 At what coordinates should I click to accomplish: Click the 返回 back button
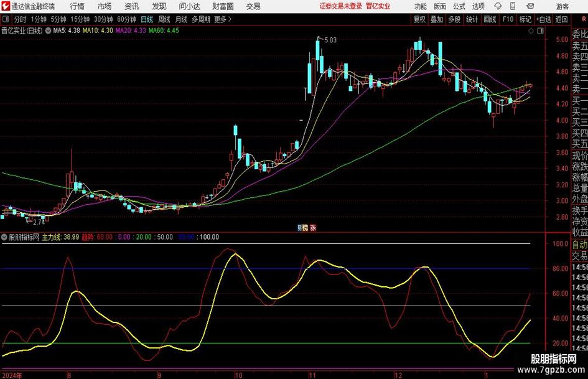pyautogui.click(x=561, y=19)
